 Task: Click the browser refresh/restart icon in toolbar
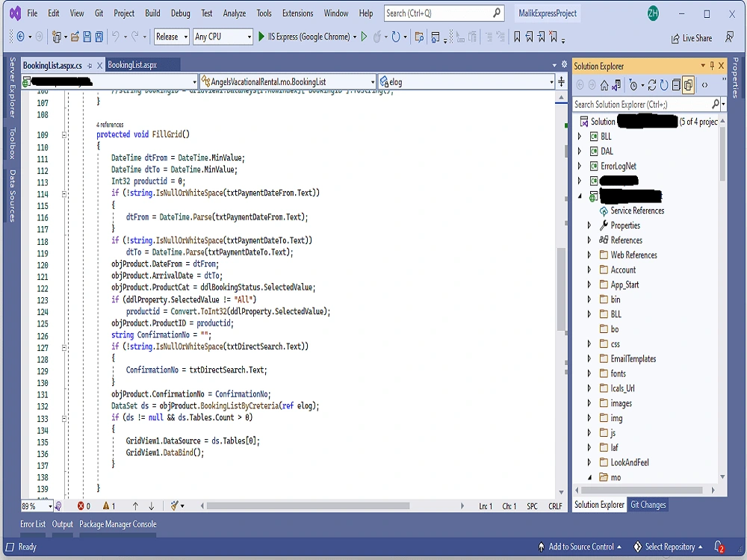tap(395, 37)
